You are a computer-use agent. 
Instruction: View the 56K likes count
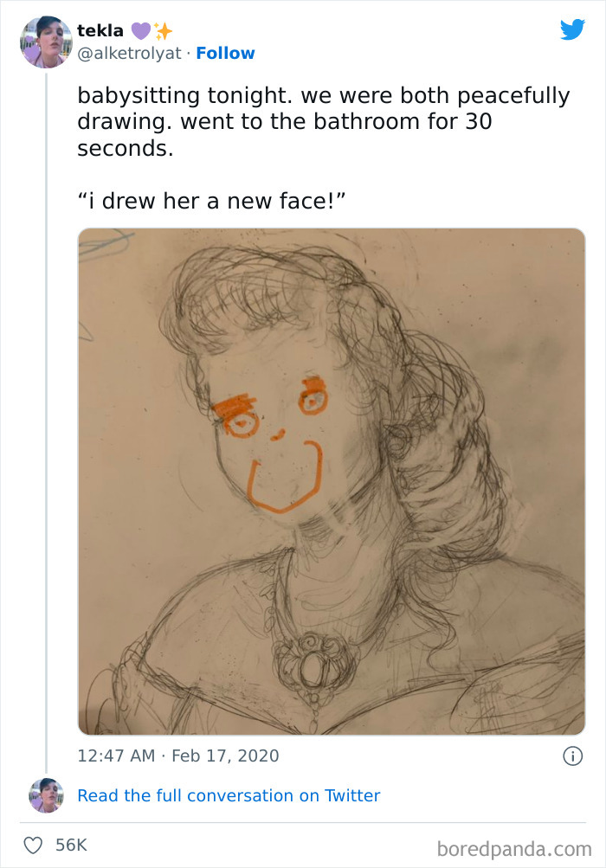click(72, 845)
